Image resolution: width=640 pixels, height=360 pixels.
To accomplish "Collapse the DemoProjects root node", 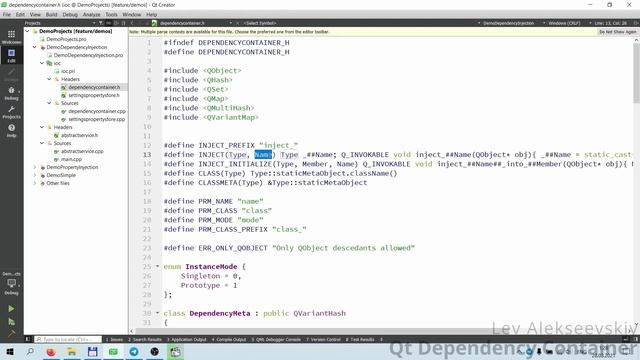I will coord(27,31).
